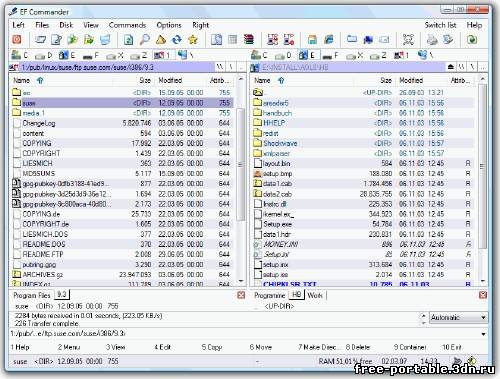Click the stacked windows toolbar icon
The image size is (500, 379).
click(329, 40)
